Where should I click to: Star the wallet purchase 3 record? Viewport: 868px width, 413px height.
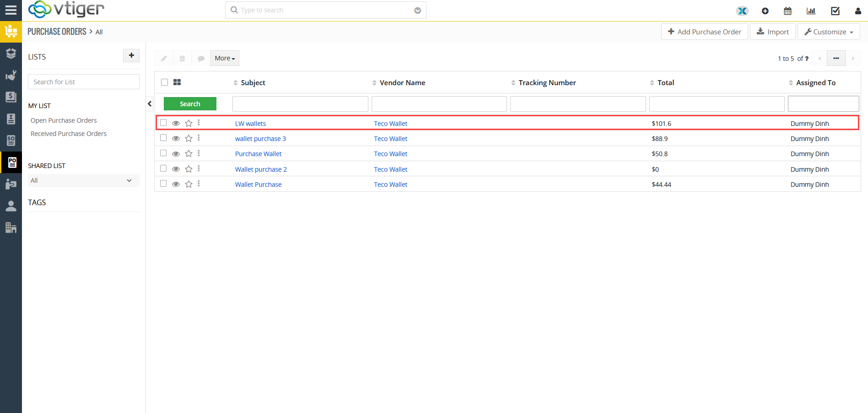click(x=189, y=138)
